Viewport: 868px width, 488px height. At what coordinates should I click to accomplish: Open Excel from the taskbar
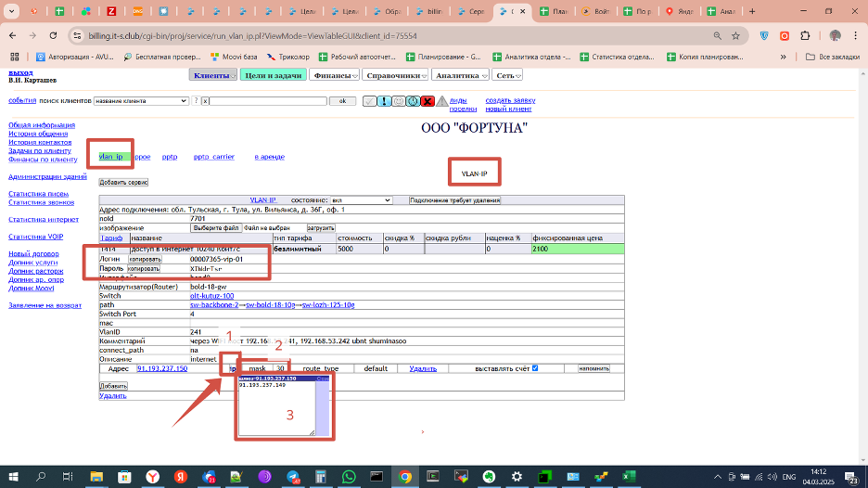coord(629,476)
